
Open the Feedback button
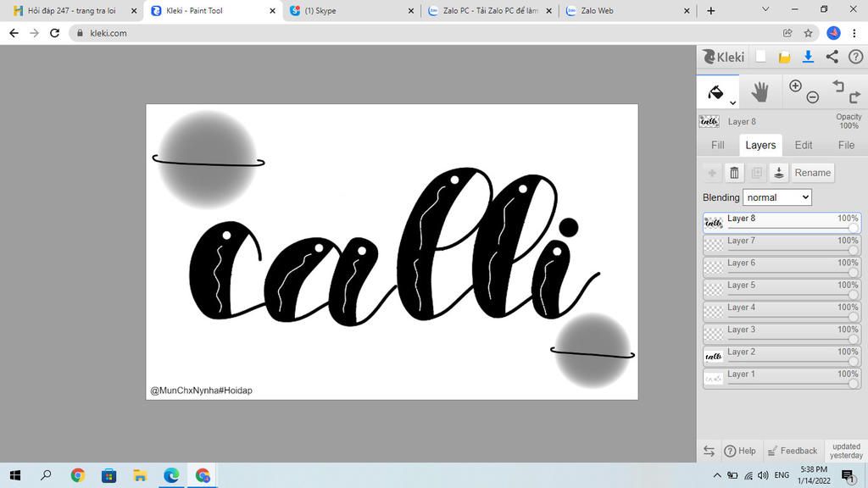[793, 451]
